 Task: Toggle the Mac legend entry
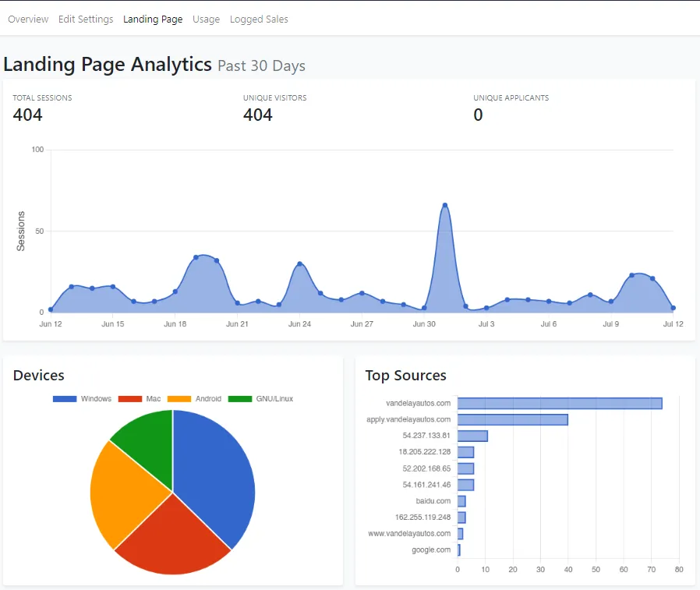tap(140, 399)
